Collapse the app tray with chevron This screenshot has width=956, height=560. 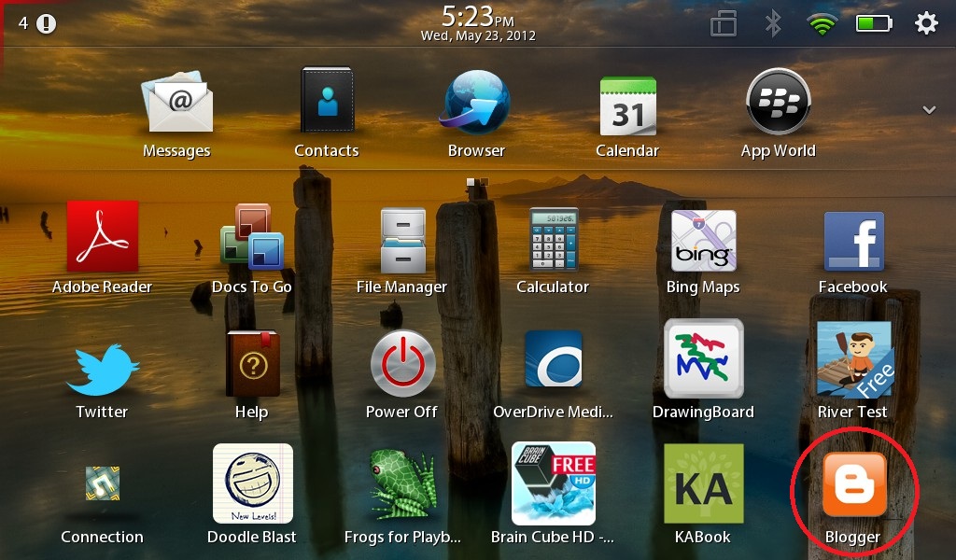[x=929, y=110]
